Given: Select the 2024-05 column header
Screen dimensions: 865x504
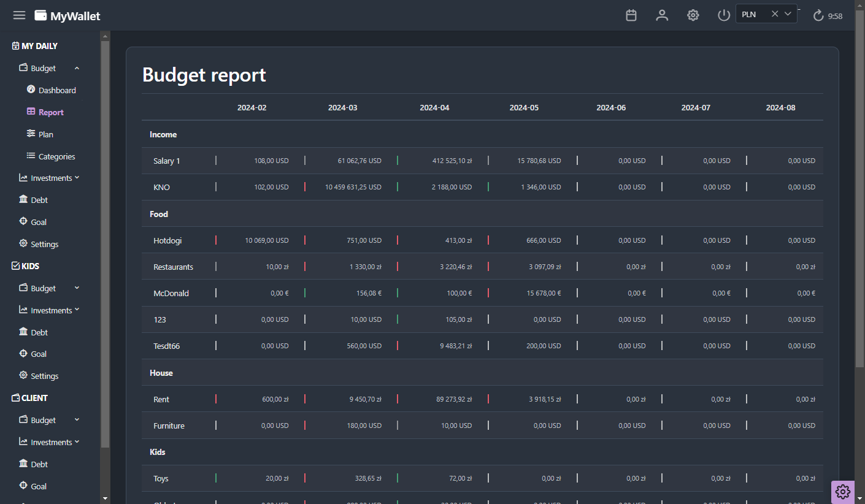Looking at the screenshot, I should point(524,107).
